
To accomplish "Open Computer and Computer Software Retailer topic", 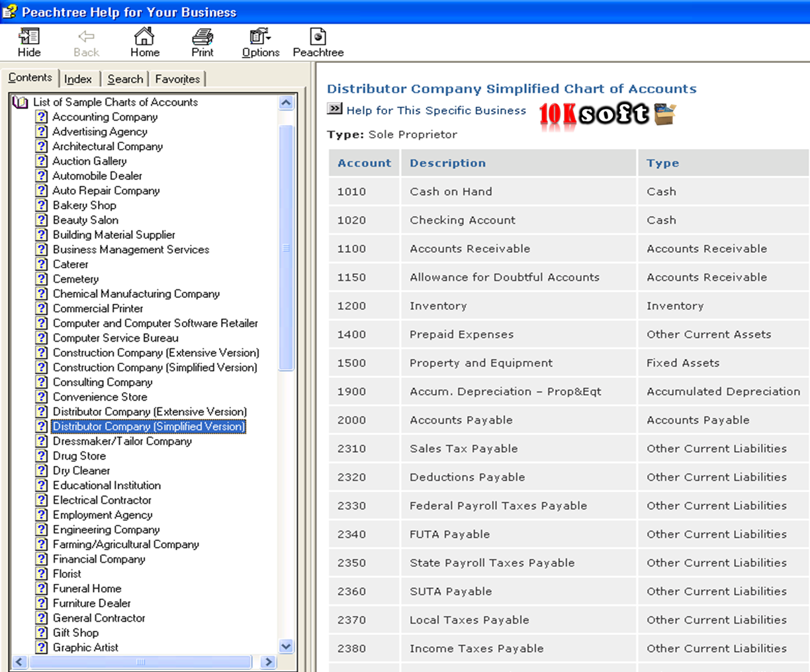I will 156,323.
